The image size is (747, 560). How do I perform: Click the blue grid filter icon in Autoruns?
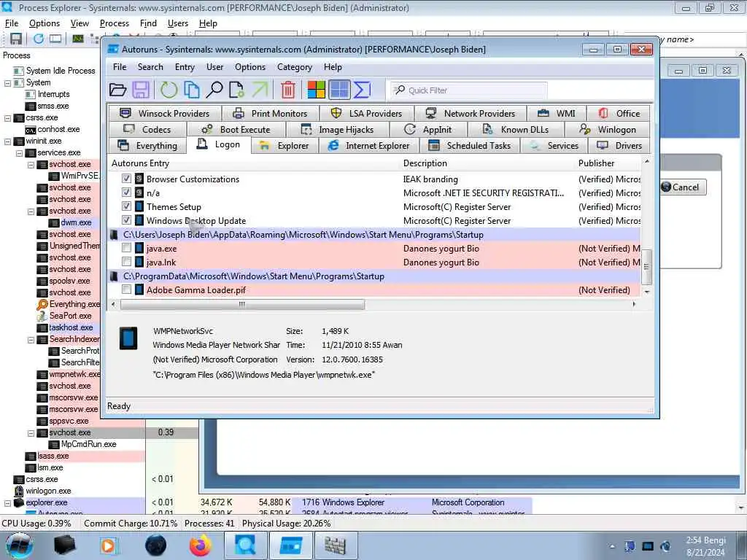pyautogui.click(x=339, y=90)
